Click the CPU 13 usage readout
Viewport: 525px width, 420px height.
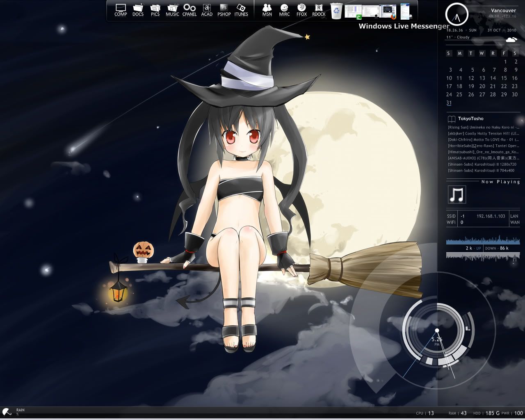[425, 413]
